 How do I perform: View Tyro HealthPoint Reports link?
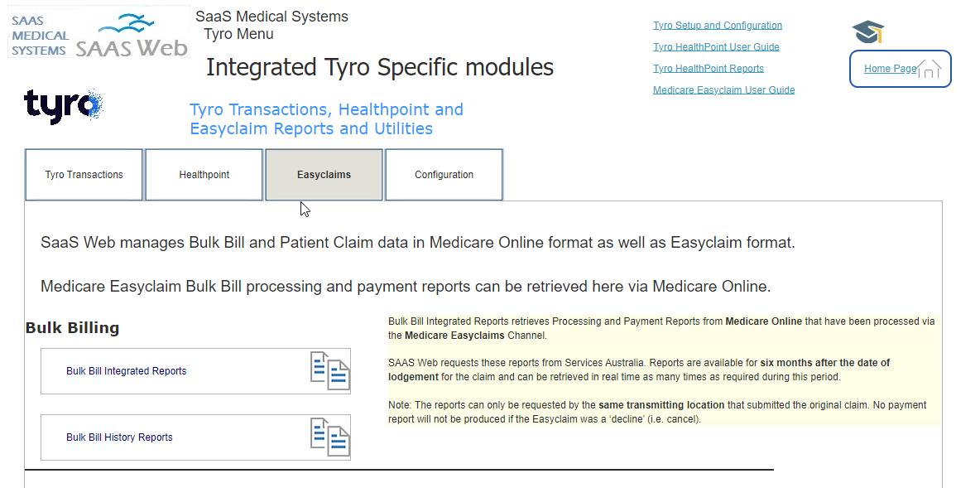tap(709, 69)
